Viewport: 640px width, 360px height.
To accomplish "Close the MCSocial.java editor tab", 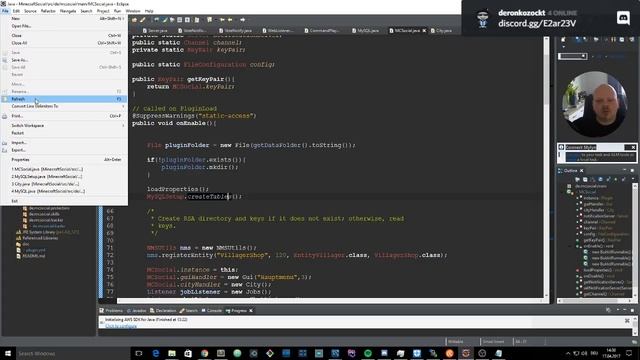I will 424,31.
